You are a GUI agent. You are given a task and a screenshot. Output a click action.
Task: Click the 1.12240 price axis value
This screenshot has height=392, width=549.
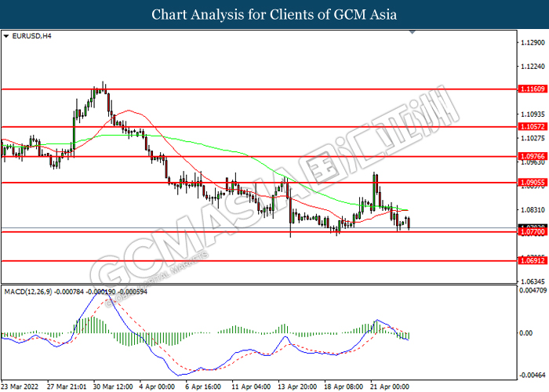click(x=533, y=67)
